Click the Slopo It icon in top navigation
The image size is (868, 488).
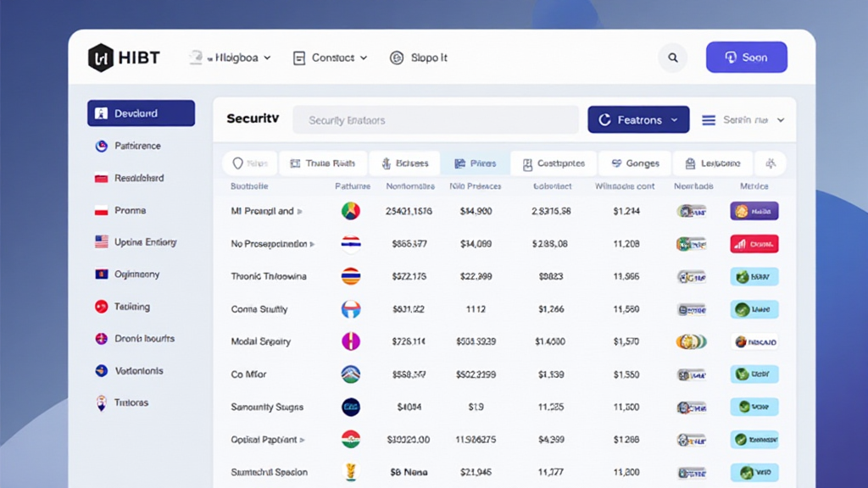pyautogui.click(x=396, y=58)
